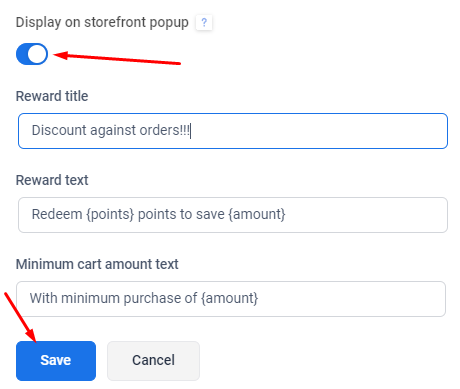This screenshot has height=389, width=460.
Task: Select the Minimum cart amount text field
Action: click(x=231, y=299)
